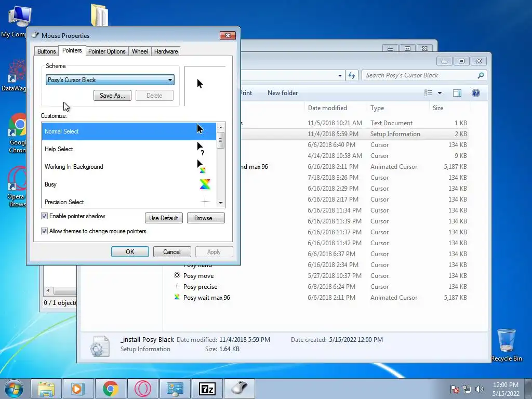Click the change view icon in Explorer
Viewport: 532px width, 399px height.
tap(429, 93)
